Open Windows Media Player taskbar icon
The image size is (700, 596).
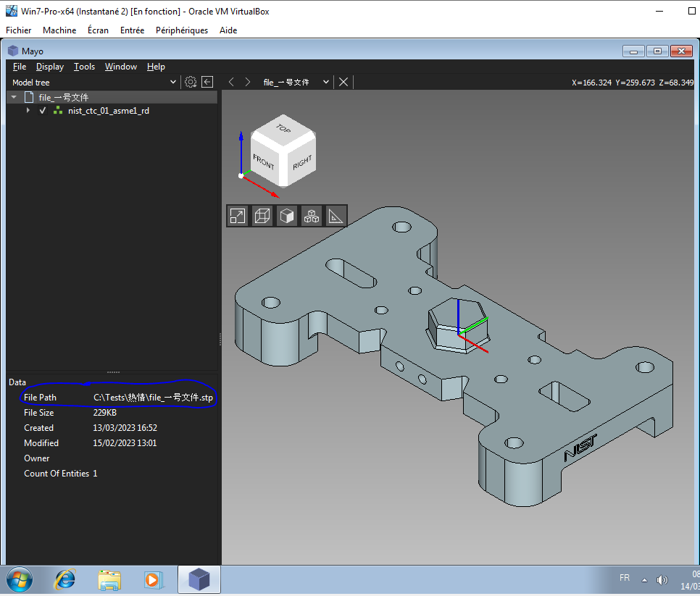pos(153,580)
